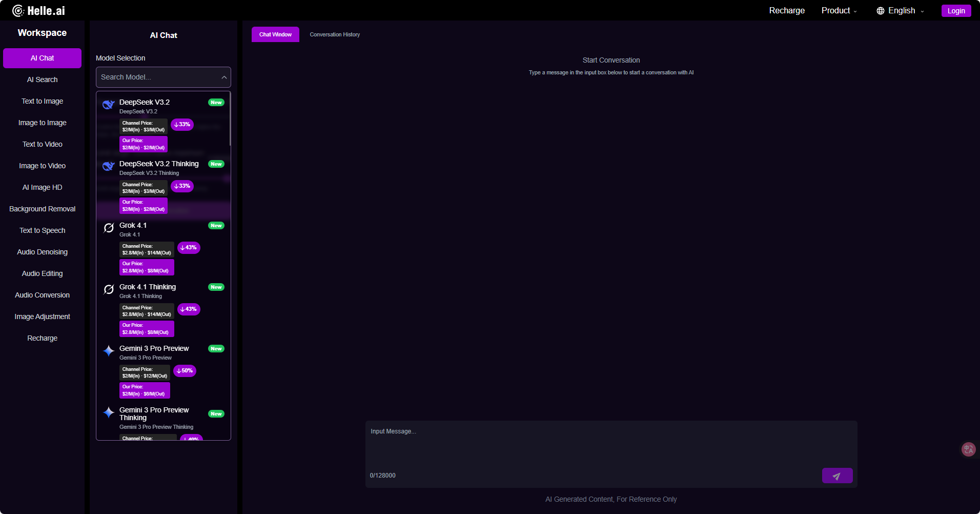Screen dimensions: 980x514
Task: Open Text to Image from the sidebar
Action: (42, 101)
